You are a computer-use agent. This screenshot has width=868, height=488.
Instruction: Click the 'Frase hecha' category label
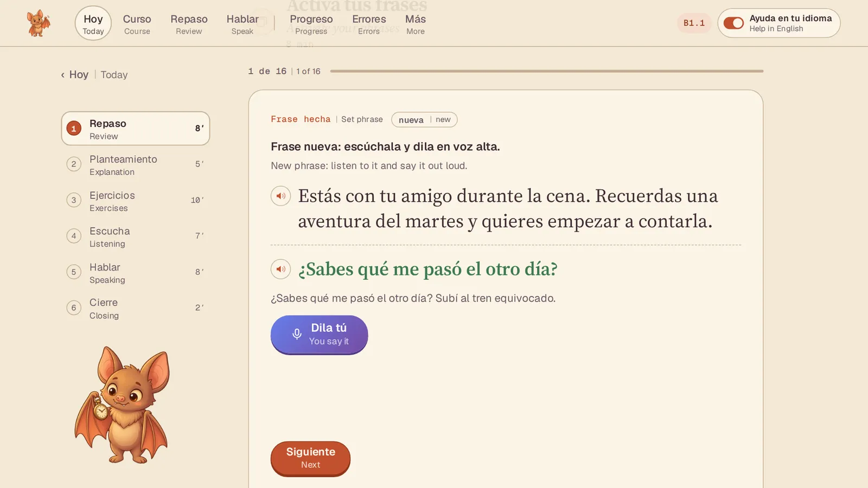[x=301, y=119]
